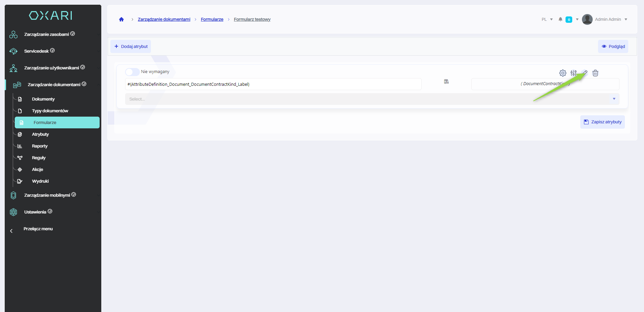Follow the 'Formularze' breadcrumb link
The image size is (644, 312).
tap(212, 19)
